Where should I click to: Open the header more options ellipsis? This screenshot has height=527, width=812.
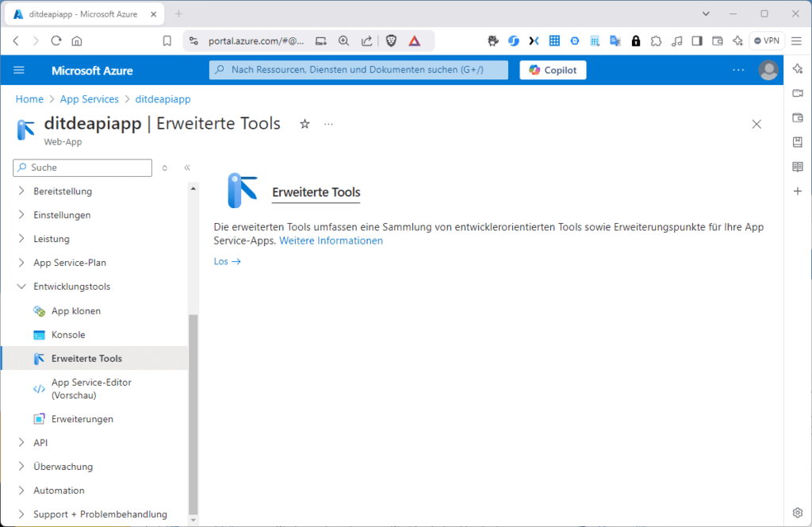pyautogui.click(x=738, y=70)
